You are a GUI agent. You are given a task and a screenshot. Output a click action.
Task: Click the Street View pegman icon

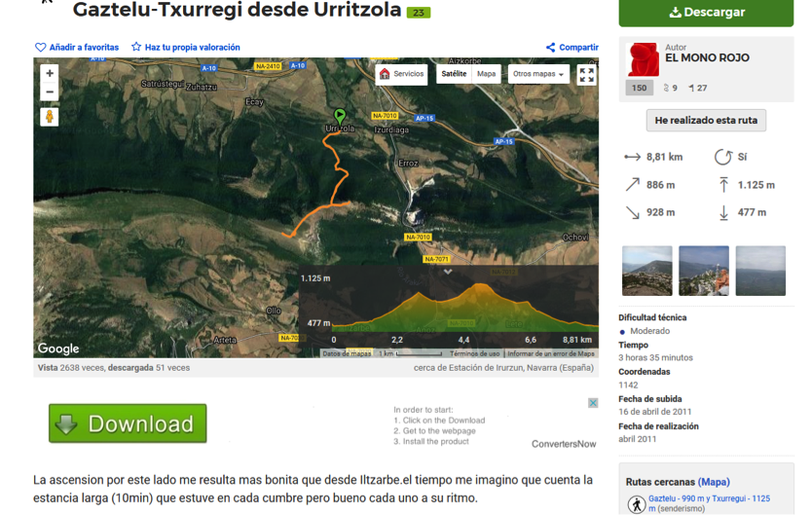click(x=50, y=117)
